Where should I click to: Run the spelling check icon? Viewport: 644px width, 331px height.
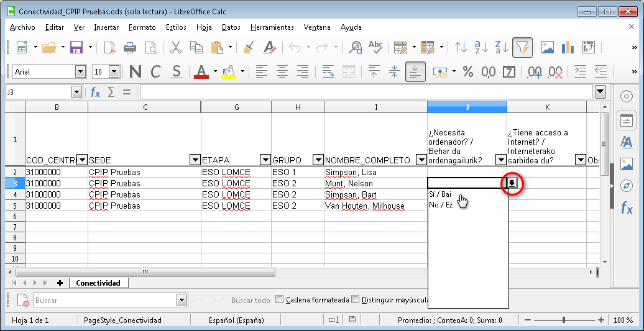click(x=375, y=48)
